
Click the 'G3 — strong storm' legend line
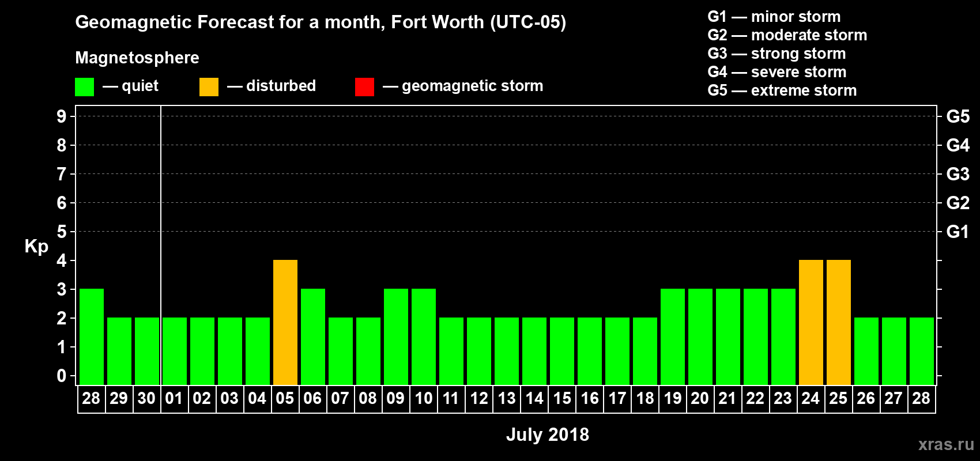pyautogui.click(x=777, y=54)
